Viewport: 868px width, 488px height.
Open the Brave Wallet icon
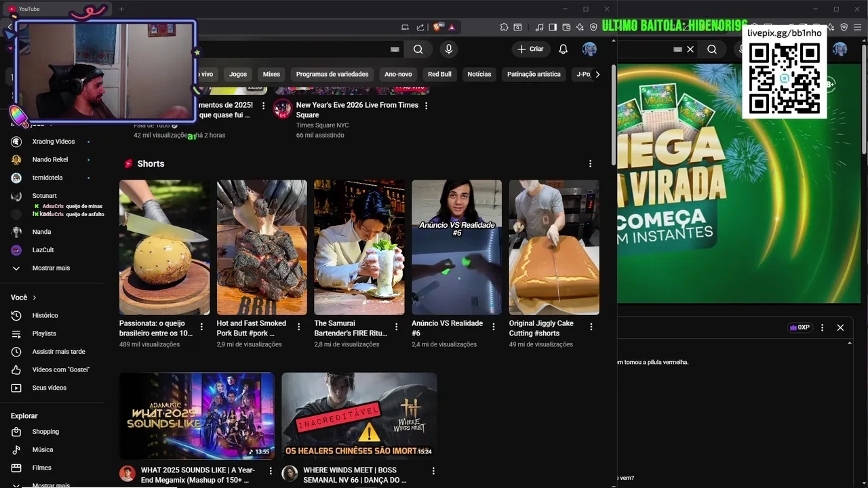click(566, 27)
